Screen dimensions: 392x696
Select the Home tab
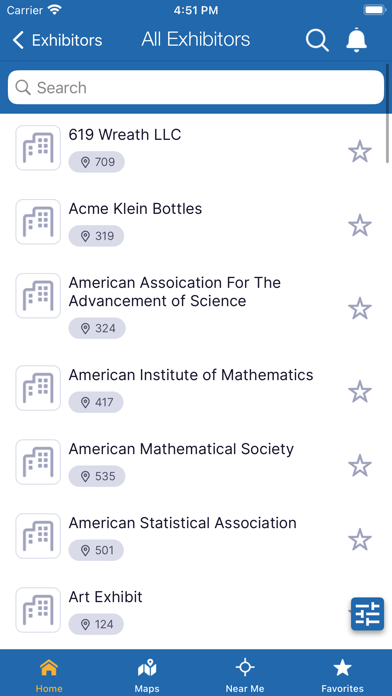coord(49,676)
